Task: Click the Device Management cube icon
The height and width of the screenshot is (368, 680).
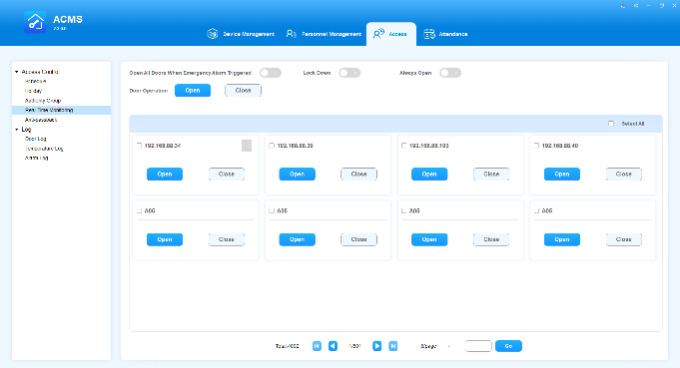Action: (212, 34)
